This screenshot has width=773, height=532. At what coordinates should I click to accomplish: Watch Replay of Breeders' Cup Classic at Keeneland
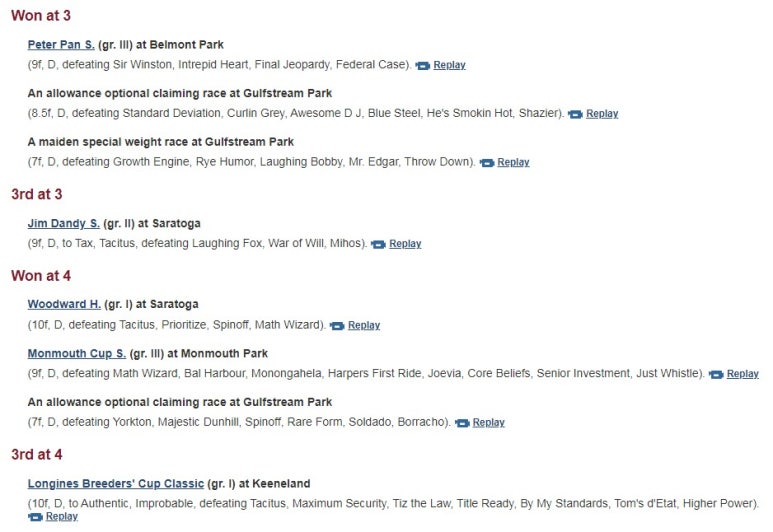click(62, 516)
